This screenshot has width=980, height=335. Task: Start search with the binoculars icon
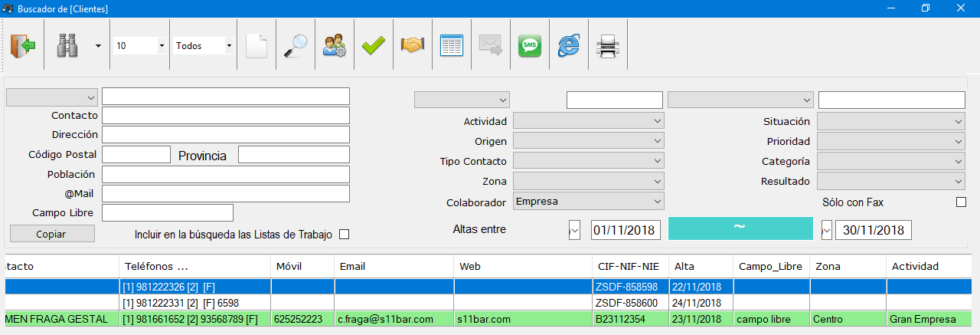pos(68,46)
